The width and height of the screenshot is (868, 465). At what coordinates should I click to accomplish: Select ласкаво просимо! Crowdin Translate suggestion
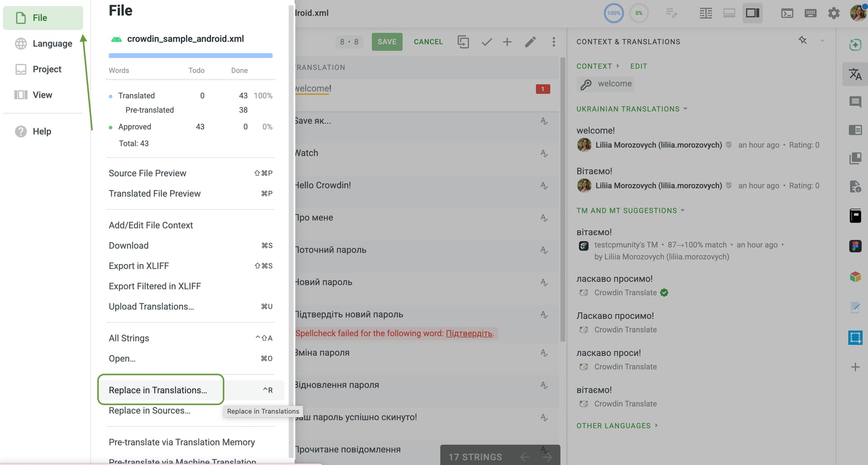(614, 279)
